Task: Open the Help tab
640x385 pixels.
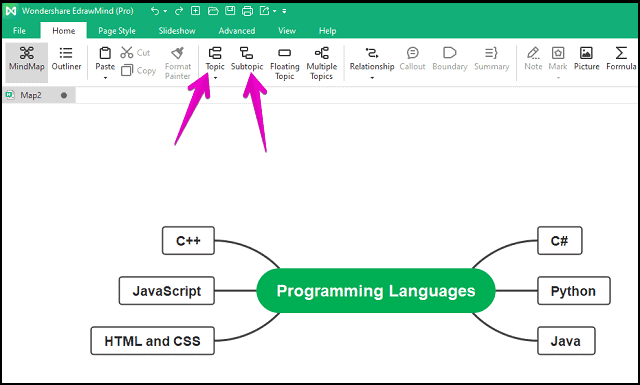Action: (x=327, y=31)
